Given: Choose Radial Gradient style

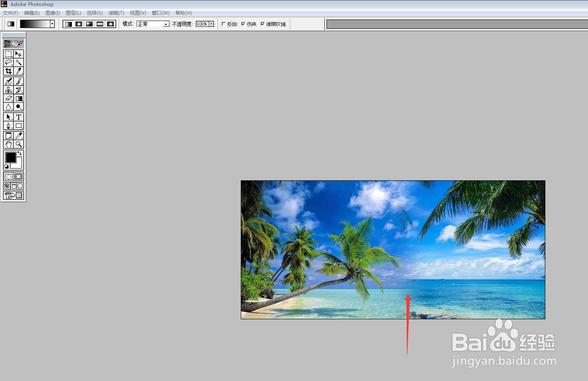Looking at the screenshot, I should [79, 24].
